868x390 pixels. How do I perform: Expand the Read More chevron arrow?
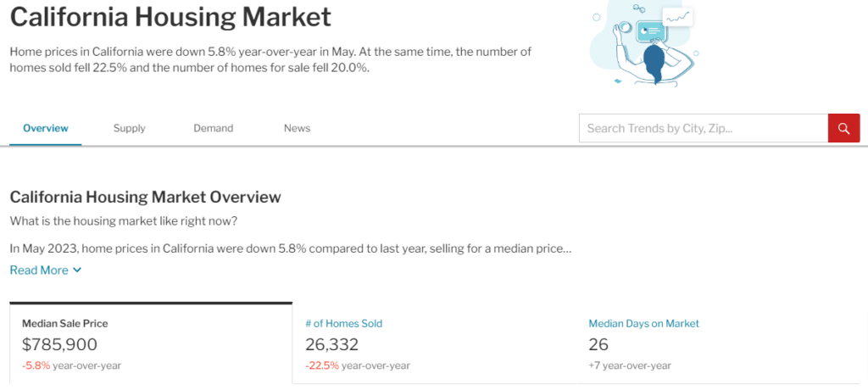tap(77, 270)
